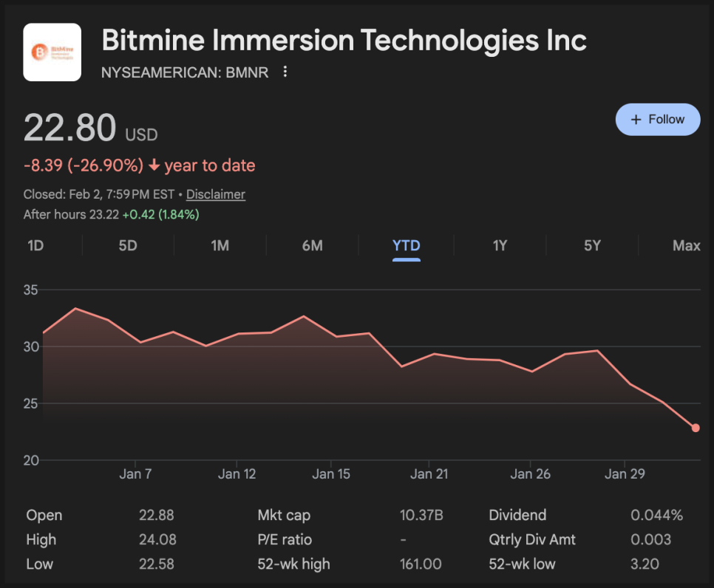The height and width of the screenshot is (588, 714).
Task: Click the end-point dot on the chart line
Action: (696, 428)
